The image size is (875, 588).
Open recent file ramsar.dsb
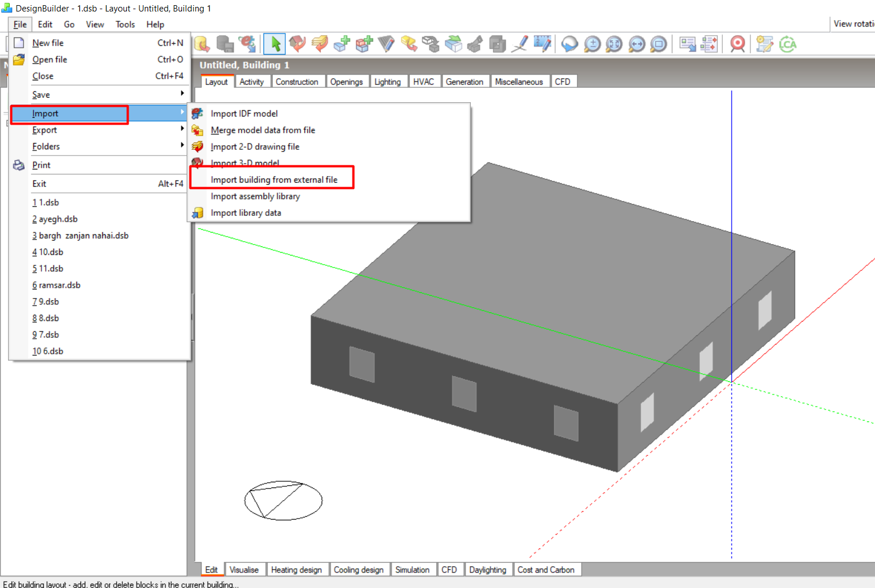[x=56, y=285]
